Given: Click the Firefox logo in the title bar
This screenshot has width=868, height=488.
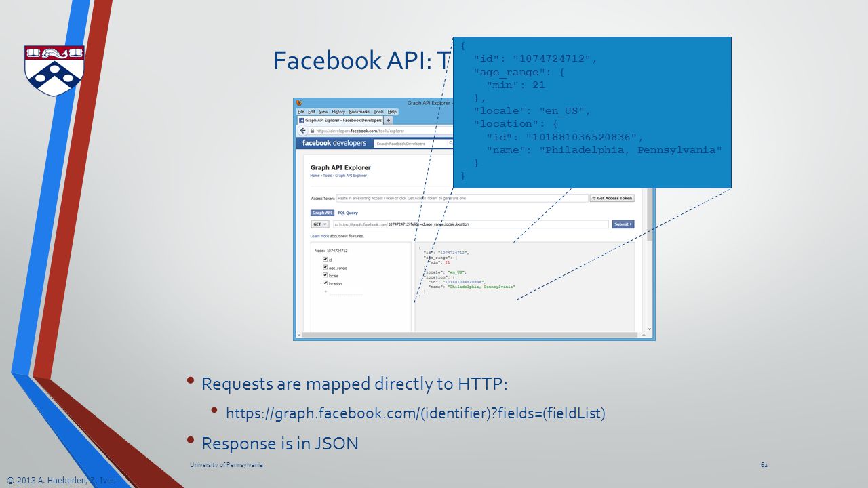Looking at the screenshot, I should tap(299, 103).
